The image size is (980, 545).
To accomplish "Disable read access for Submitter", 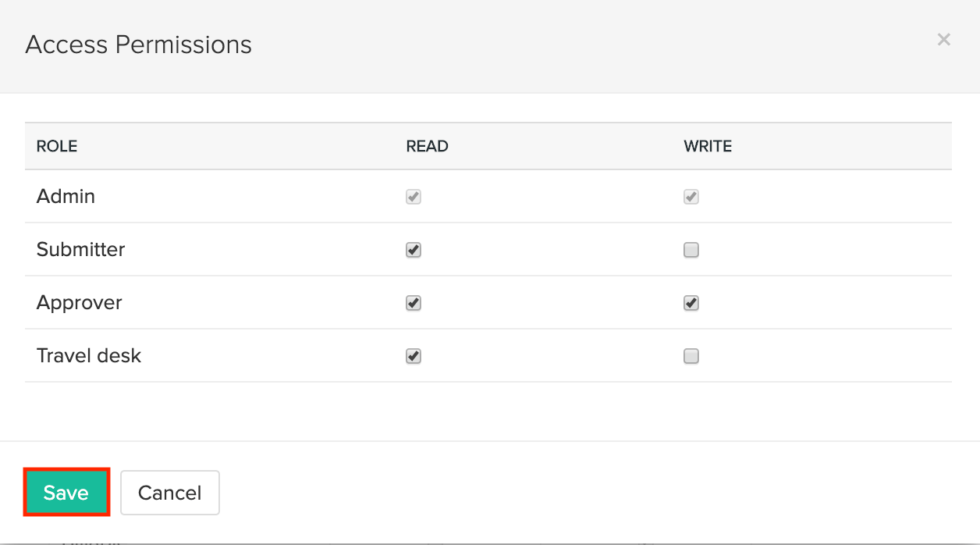I will tap(414, 250).
